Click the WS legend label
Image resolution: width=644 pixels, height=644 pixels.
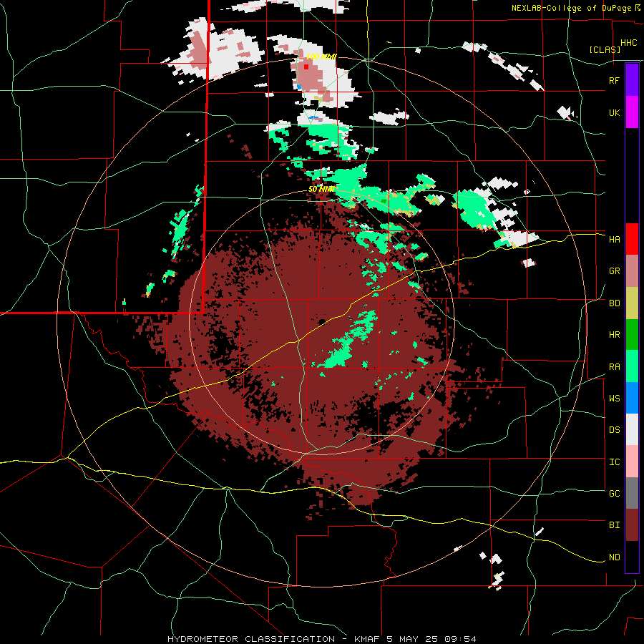point(614,399)
